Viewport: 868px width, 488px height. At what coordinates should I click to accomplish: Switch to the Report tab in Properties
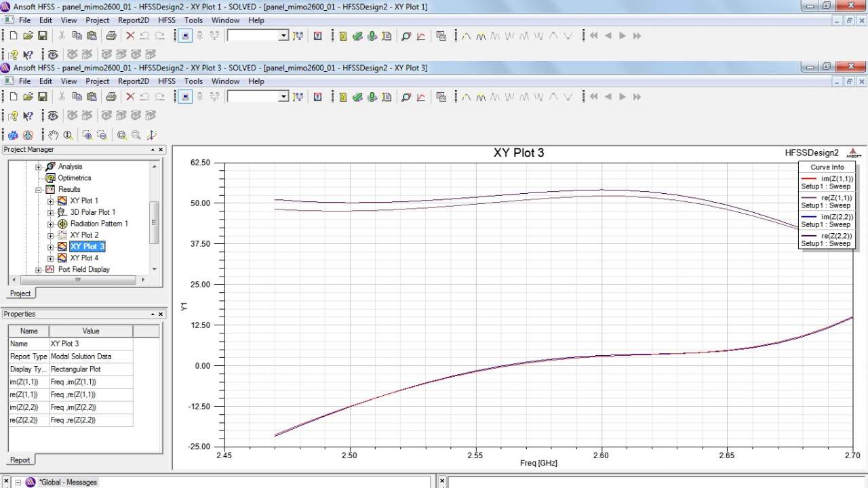click(x=20, y=460)
